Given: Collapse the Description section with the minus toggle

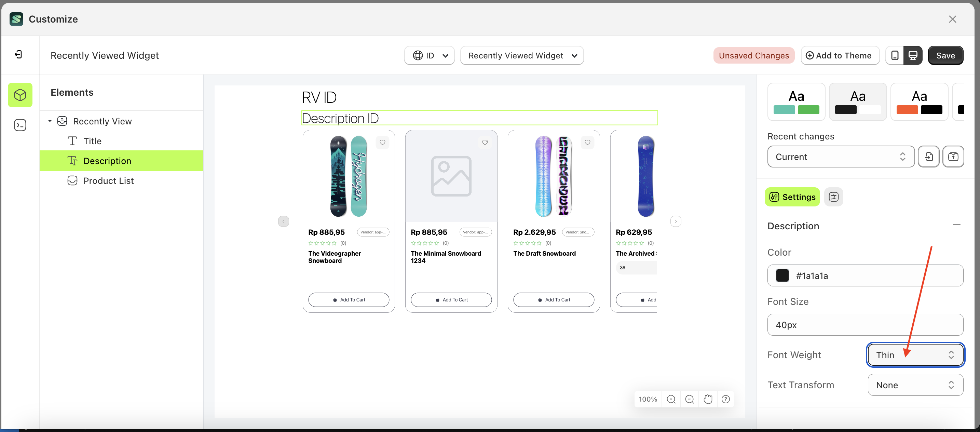Looking at the screenshot, I should (957, 225).
